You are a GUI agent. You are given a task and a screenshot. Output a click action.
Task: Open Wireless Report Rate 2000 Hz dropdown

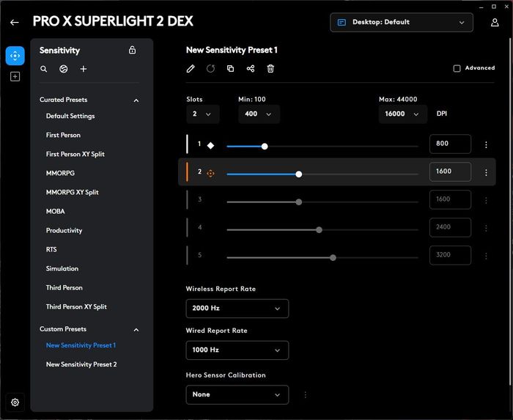tap(237, 309)
